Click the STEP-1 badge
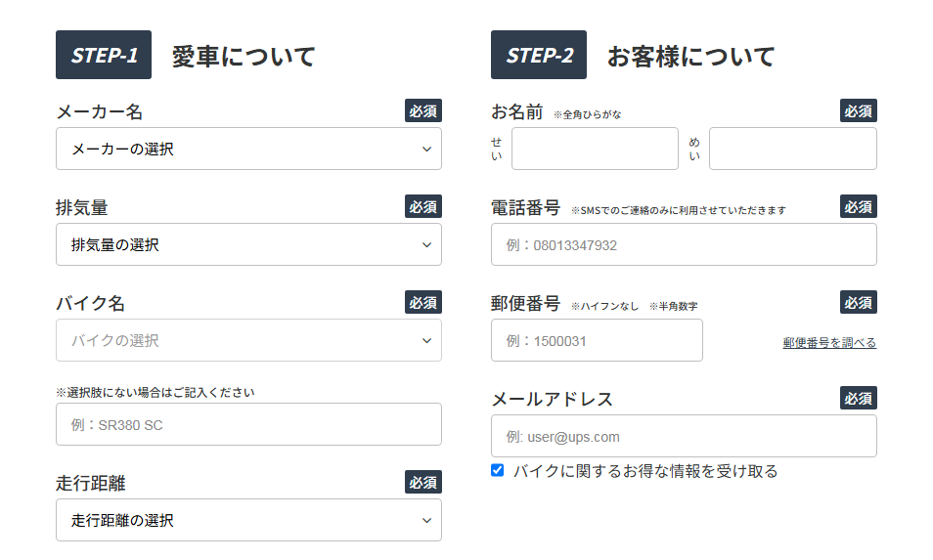933x560 pixels. 104,55
